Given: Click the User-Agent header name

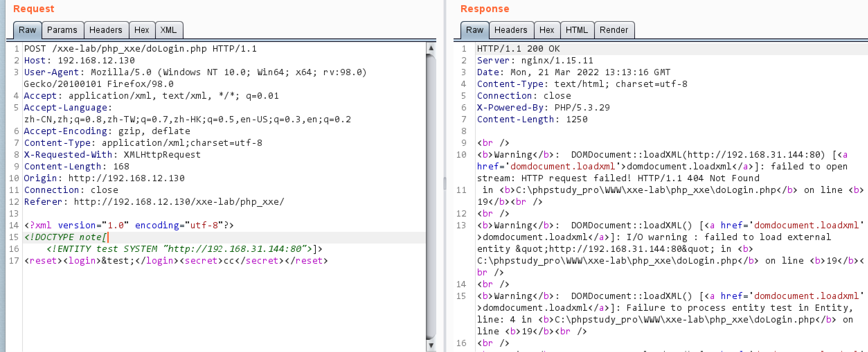Looking at the screenshot, I should point(51,72).
